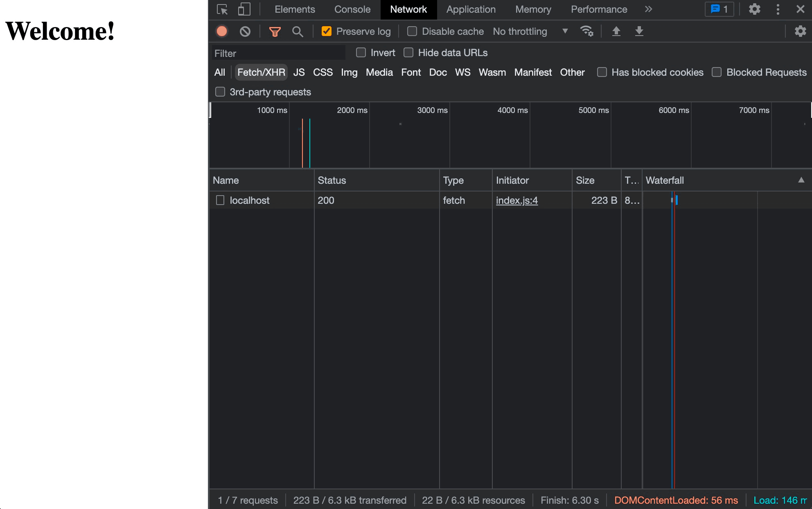The height and width of the screenshot is (509, 812).
Task: Click the search icon in Network panel
Action: tap(297, 32)
